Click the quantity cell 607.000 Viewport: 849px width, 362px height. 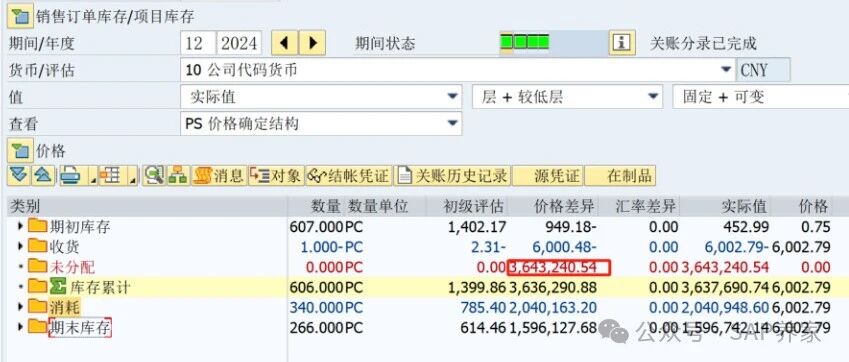tap(317, 227)
